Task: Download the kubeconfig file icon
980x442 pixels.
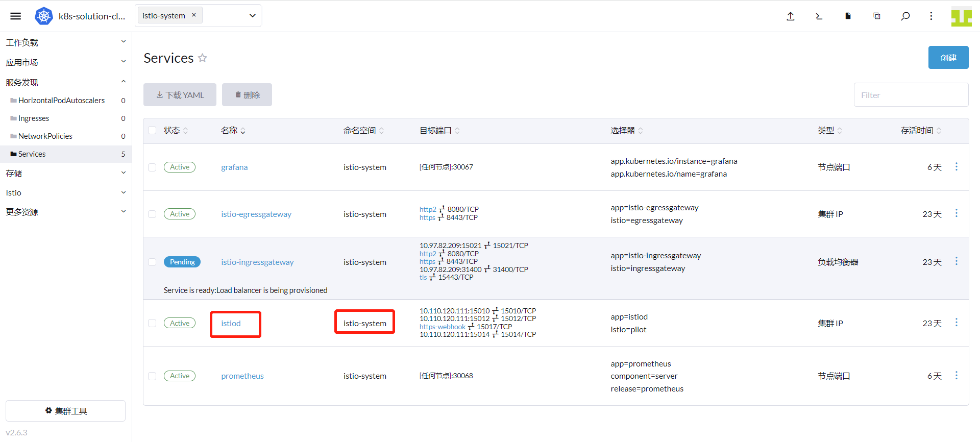Action: [x=848, y=16]
